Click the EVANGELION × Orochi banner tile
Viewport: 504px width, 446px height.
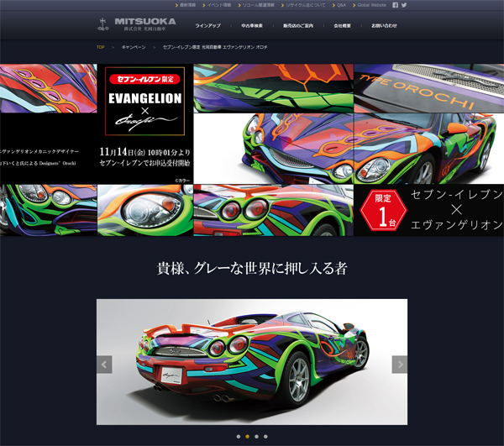tap(145, 101)
